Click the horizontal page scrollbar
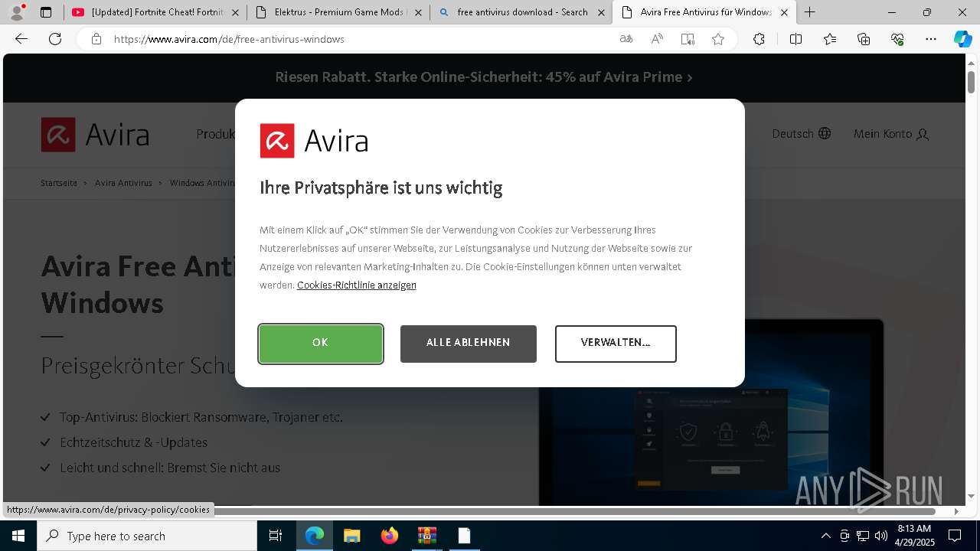Viewport: 980px width, 551px height. tap(473, 511)
